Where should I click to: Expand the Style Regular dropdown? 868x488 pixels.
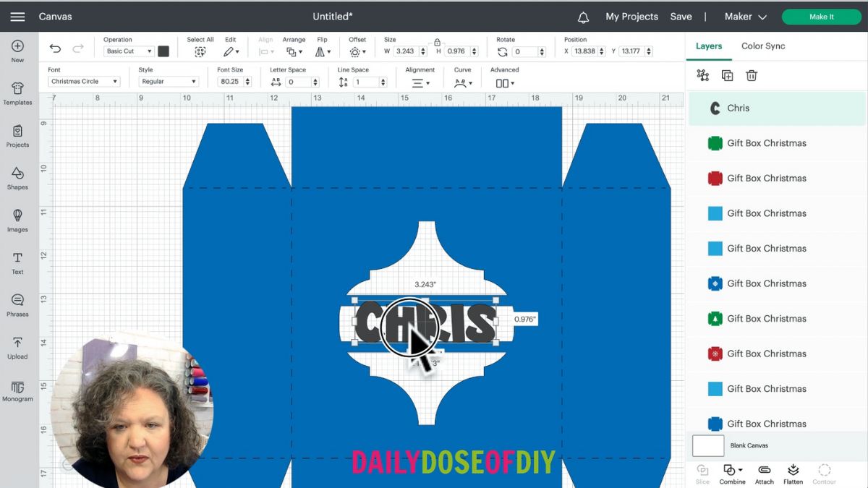click(168, 82)
